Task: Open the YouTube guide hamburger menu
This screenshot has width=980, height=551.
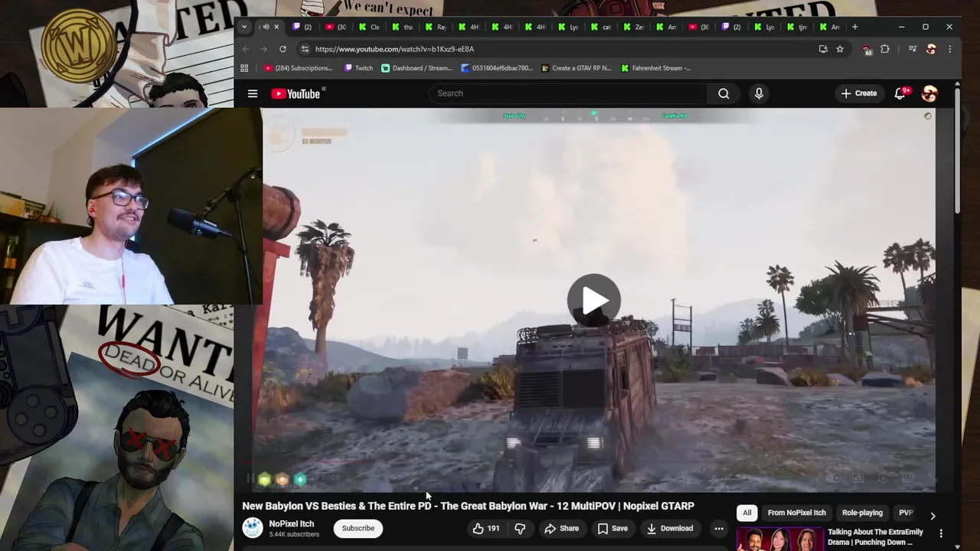Action: pyautogui.click(x=253, y=93)
